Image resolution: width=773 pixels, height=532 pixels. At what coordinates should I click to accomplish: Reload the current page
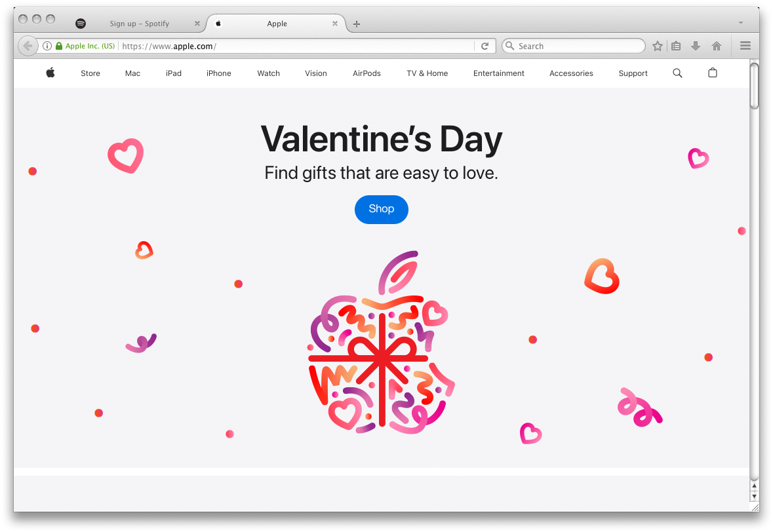pos(485,46)
